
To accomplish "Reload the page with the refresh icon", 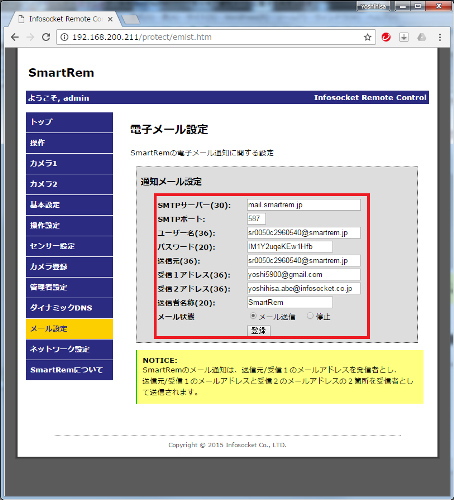I will tap(46, 37).
